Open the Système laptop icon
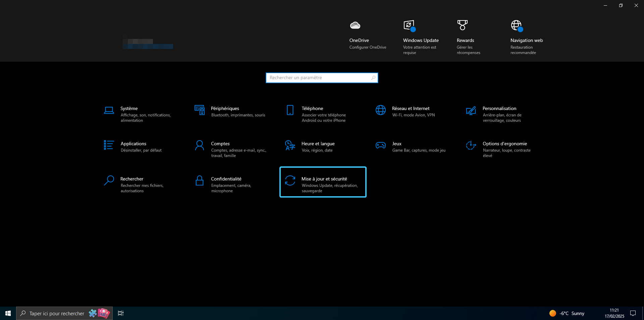 109,110
